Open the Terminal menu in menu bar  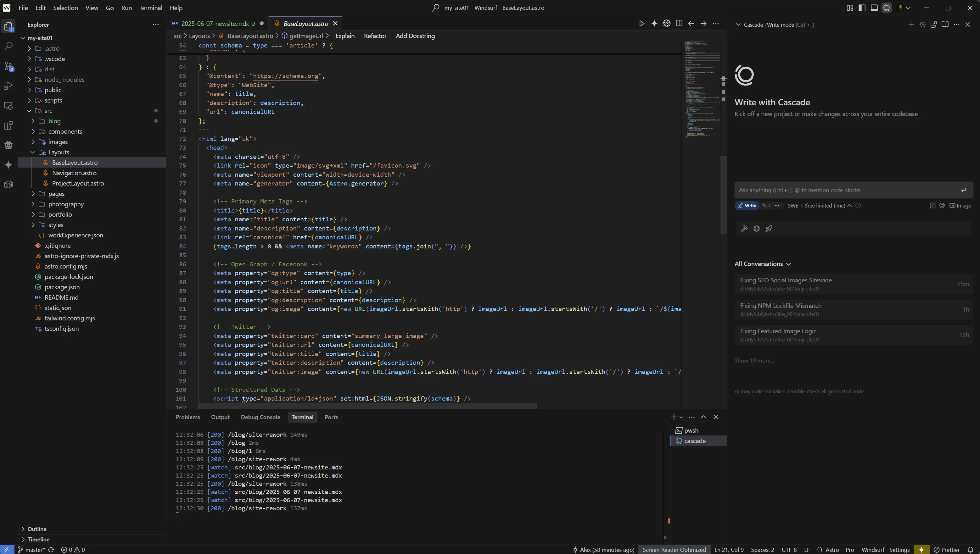[x=151, y=8]
